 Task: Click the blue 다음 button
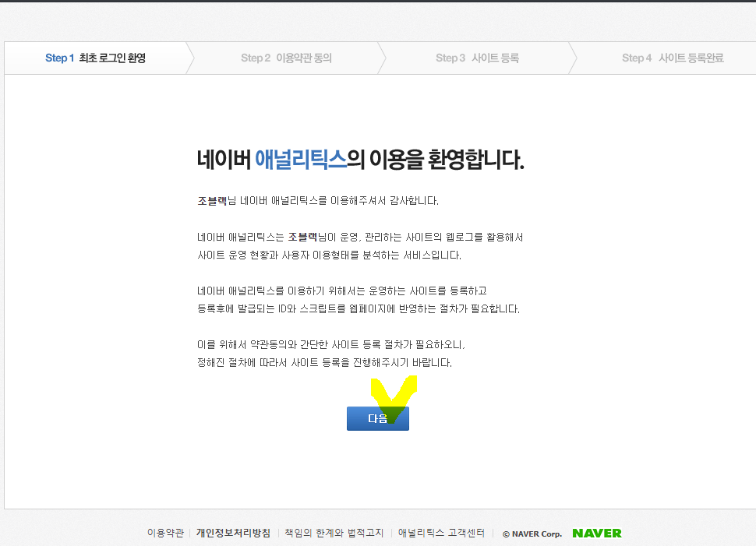tap(377, 418)
